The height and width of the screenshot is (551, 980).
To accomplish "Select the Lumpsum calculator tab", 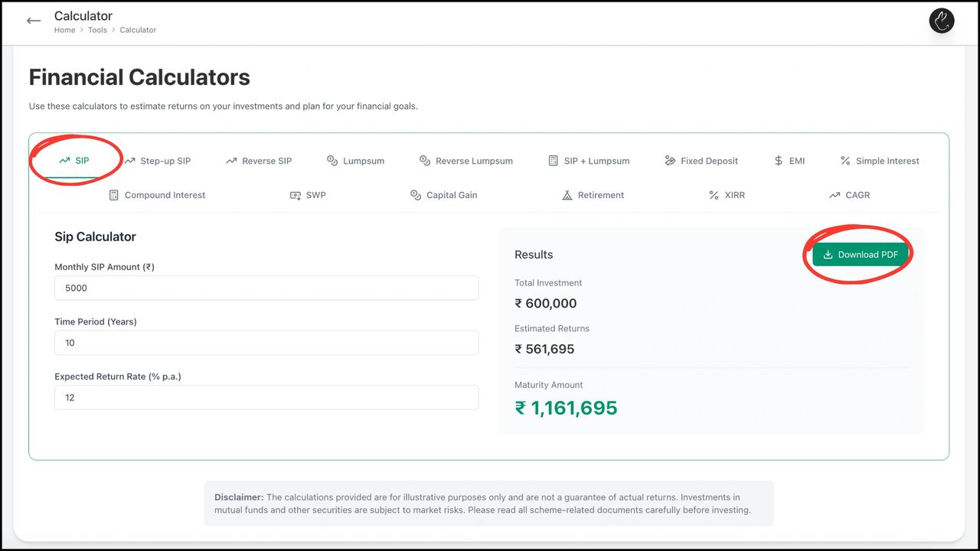I will tap(355, 161).
